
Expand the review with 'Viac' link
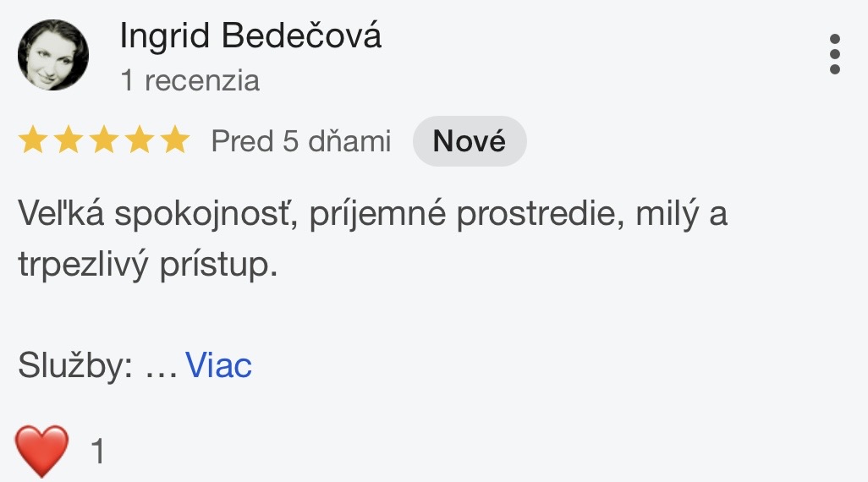pos(218,366)
